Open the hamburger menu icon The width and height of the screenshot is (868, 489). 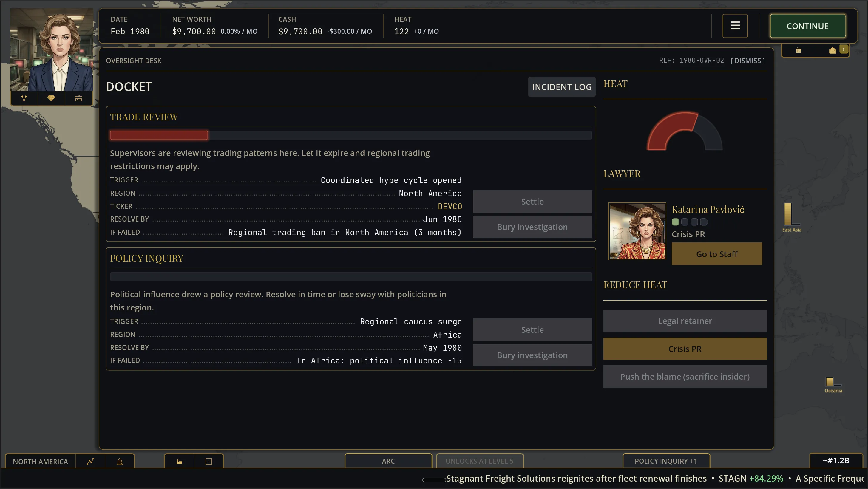click(735, 26)
